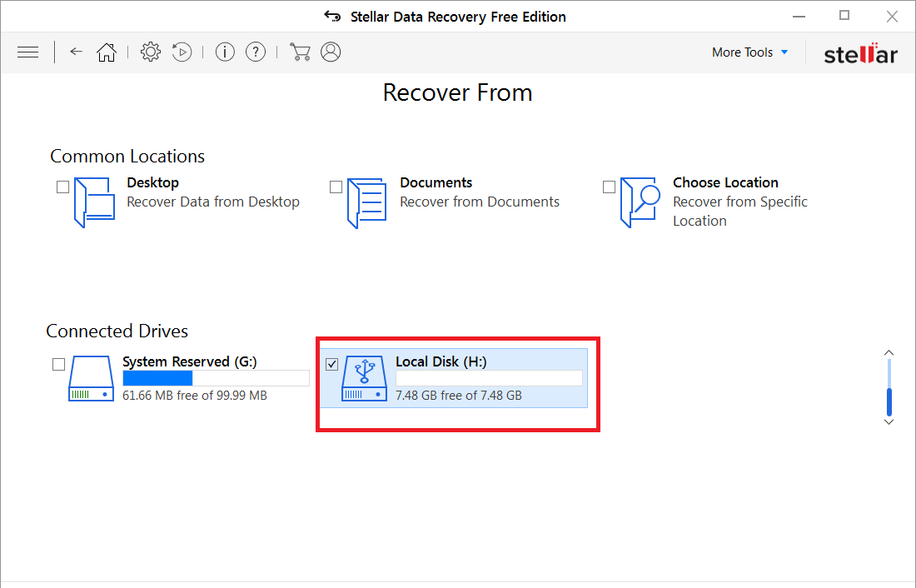Viewport: 916px width, 588px height.
Task: Click 'Recover from Specific Location' text
Action: point(740,211)
